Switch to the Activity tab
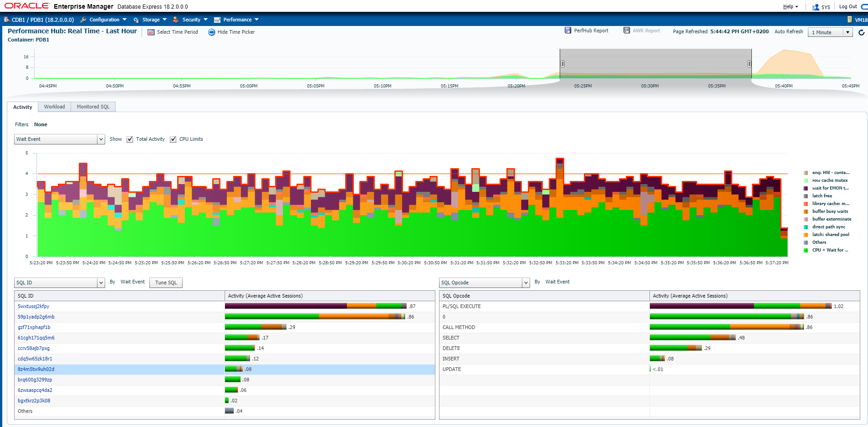This screenshot has height=427, width=868. click(23, 107)
